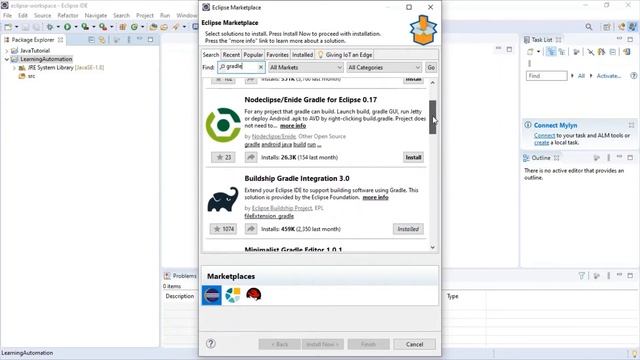Click the marketplace Find search field
The height and width of the screenshot is (360, 640).
coord(241,67)
